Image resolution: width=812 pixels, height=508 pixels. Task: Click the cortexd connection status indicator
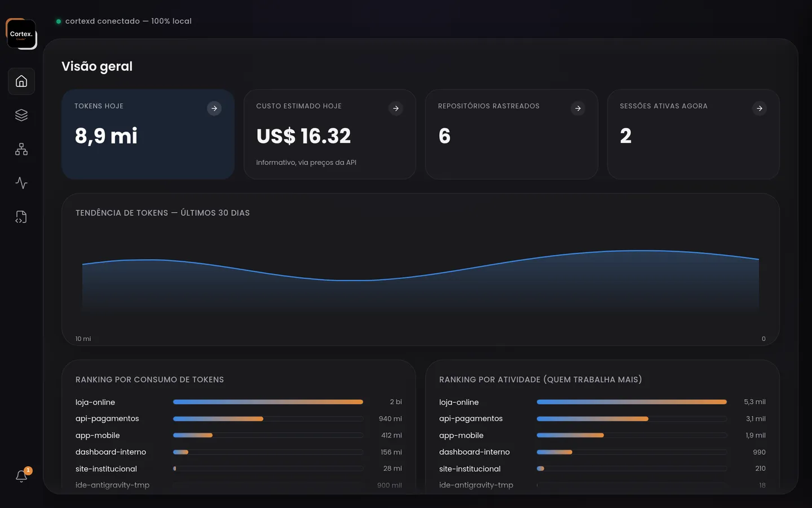click(x=124, y=21)
